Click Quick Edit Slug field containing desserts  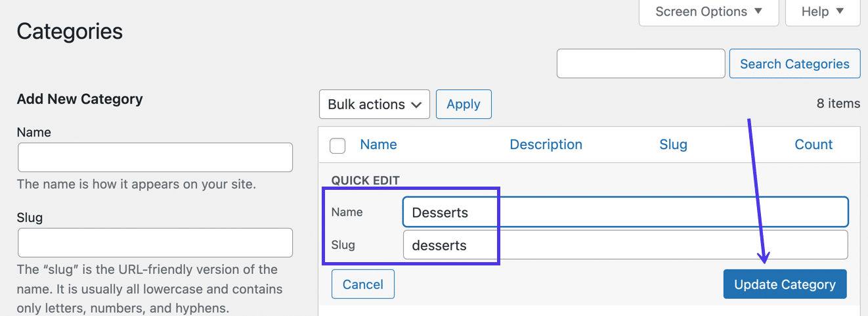[624, 245]
